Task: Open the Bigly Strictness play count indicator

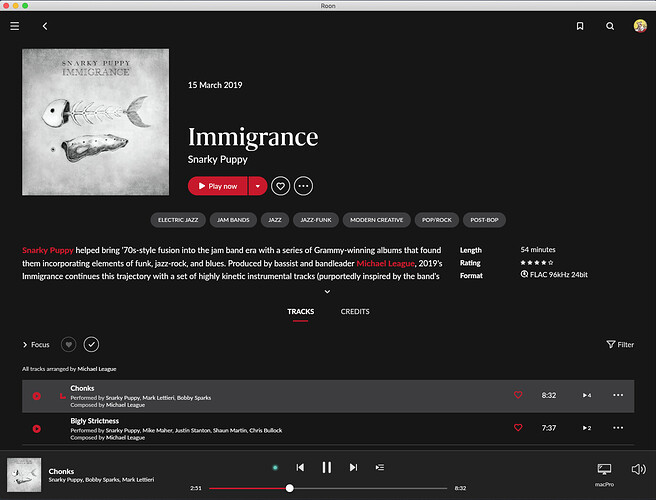Action: 587,428
